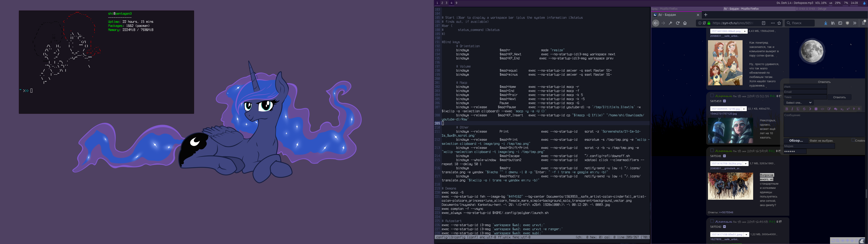Open file link 15442731757120.jpg
The height and width of the screenshot is (244, 868).
click(x=723, y=114)
